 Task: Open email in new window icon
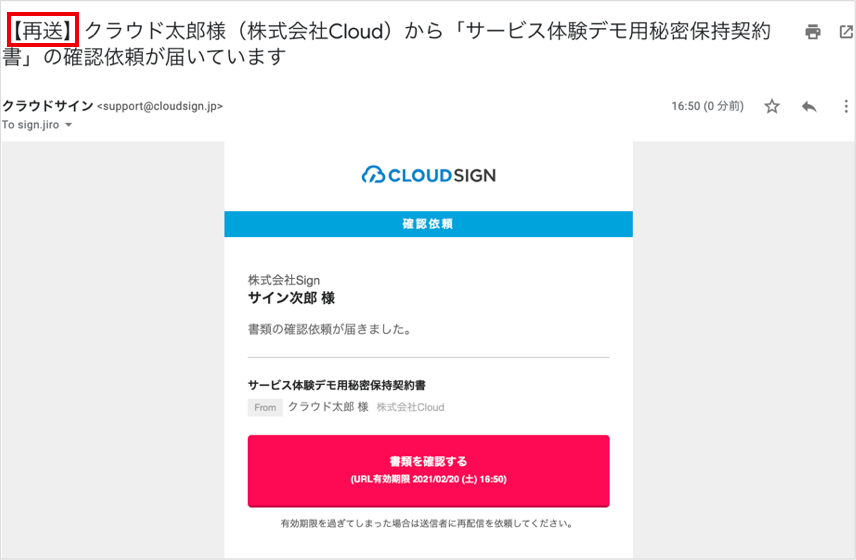[846, 32]
